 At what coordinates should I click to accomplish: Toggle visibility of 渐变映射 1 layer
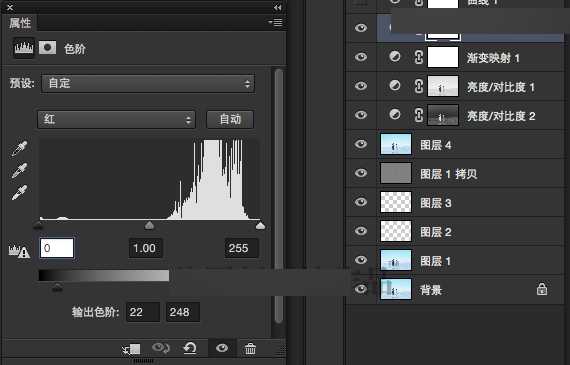pos(361,57)
